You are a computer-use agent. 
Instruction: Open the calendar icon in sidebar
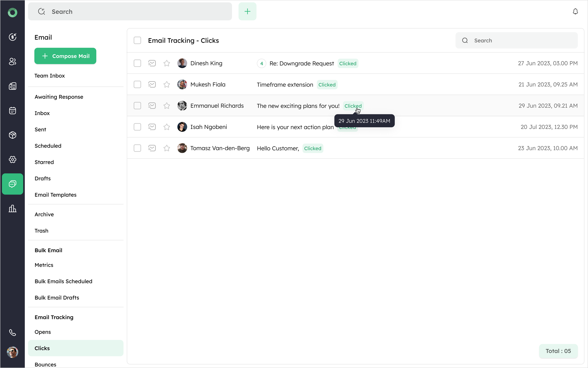[x=12, y=111]
